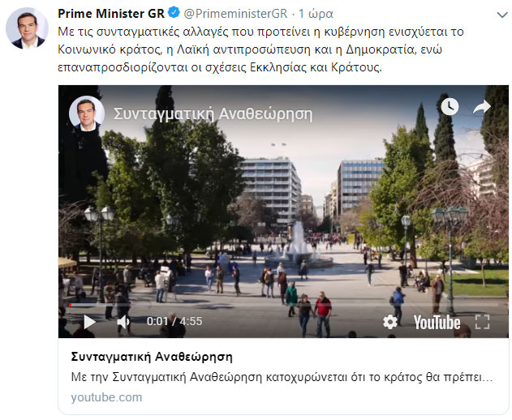Click the channel avatar inside the video

pyautogui.click(x=87, y=114)
